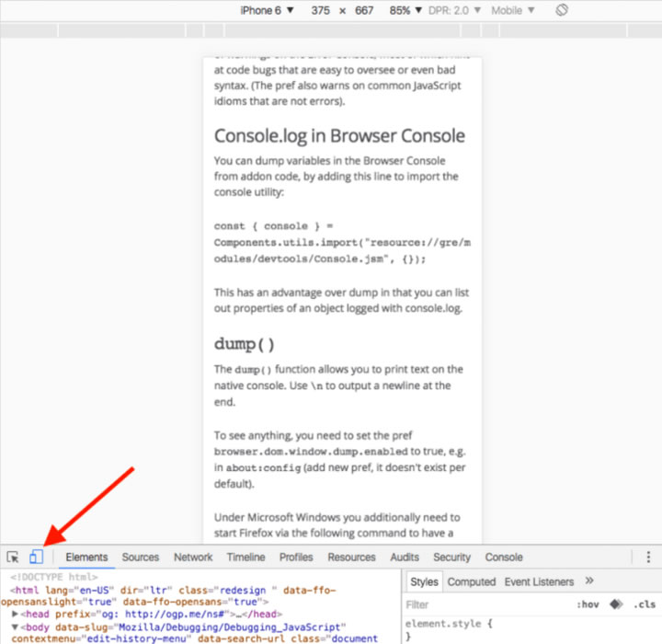Open the Network tab
The image size is (662, 644).
point(193,557)
